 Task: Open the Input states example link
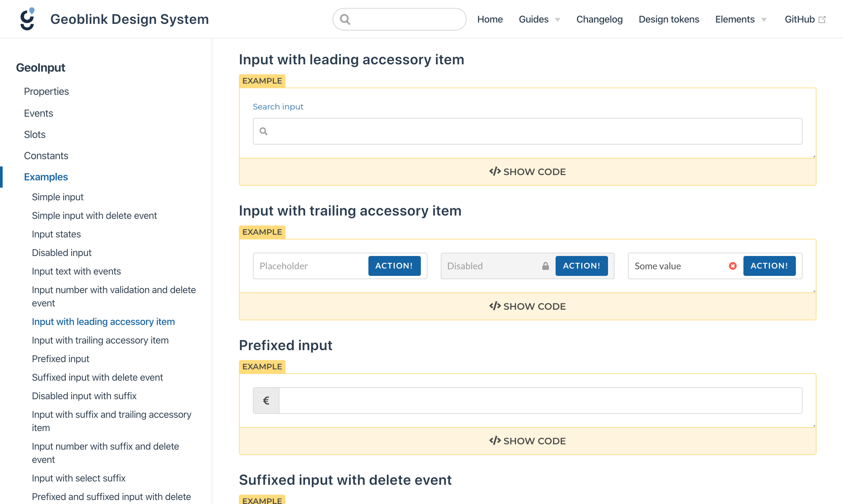tap(56, 234)
